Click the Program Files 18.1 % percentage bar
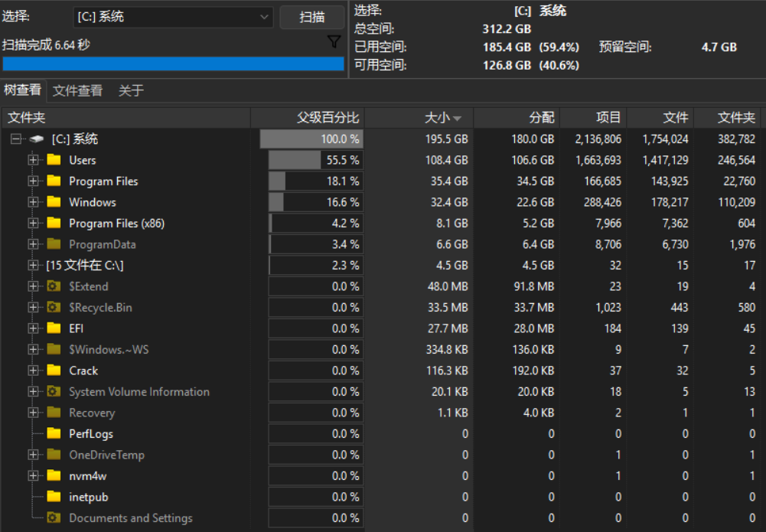The image size is (766, 532). (x=315, y=181)
